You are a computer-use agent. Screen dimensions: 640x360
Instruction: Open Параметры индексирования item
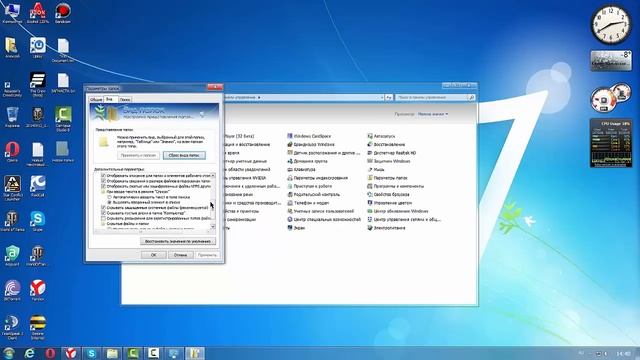click(x=317, y=178)
